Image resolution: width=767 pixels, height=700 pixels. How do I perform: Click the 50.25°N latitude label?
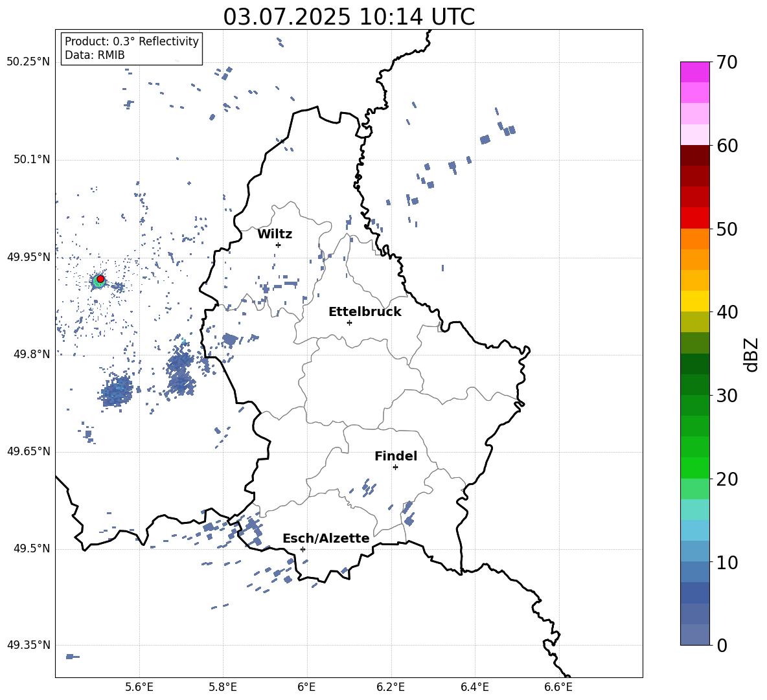click(29, 62)
